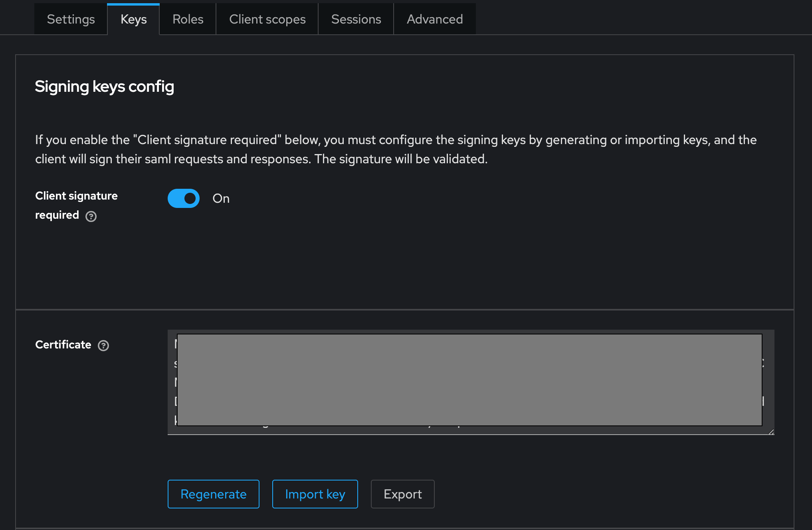Select the Settings tab
Viewport: 812px width, 530px height.
71,19
